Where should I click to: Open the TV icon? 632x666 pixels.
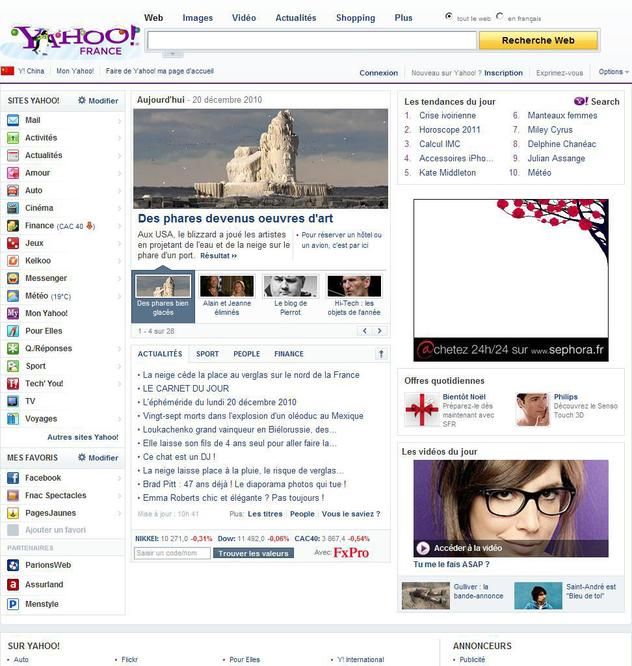(x=13, y=401)
